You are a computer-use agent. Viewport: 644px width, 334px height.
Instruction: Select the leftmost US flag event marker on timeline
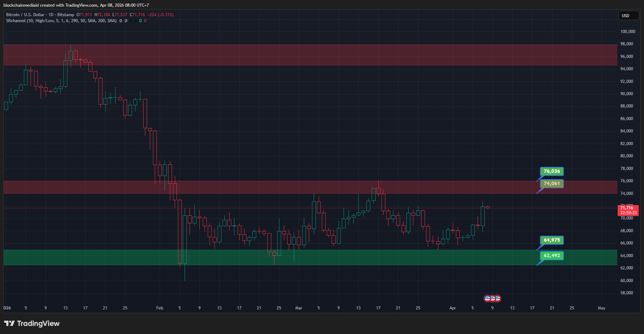pyautogui.click(x=487, y=298)
